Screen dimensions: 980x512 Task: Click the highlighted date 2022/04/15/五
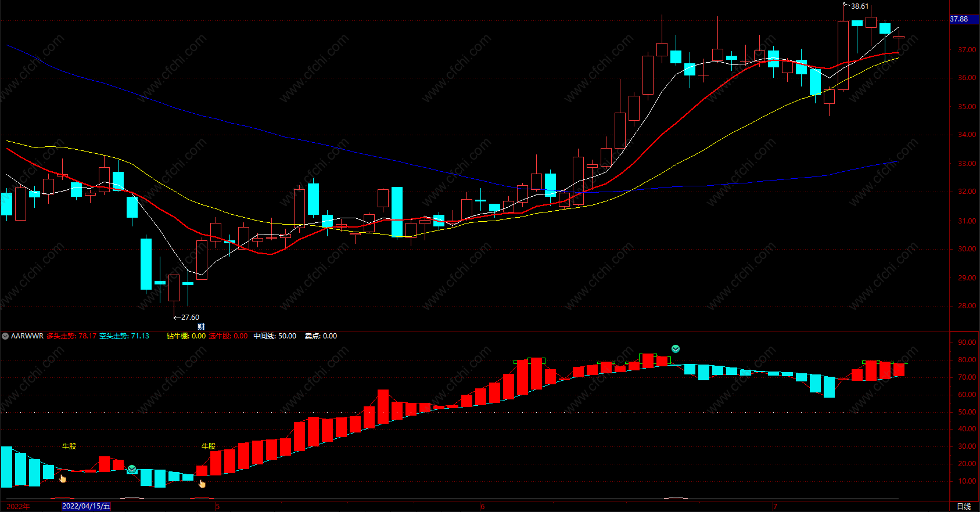point(86,506)
